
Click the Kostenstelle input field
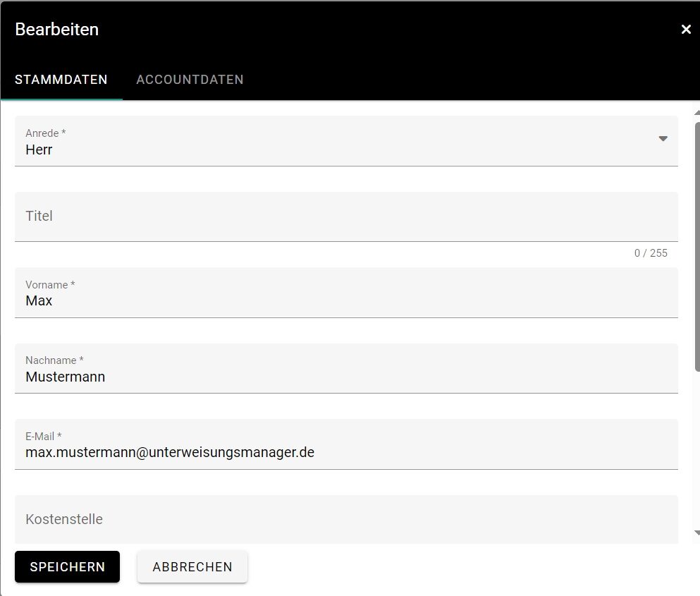pyautogui.click(x=345, y=520)
